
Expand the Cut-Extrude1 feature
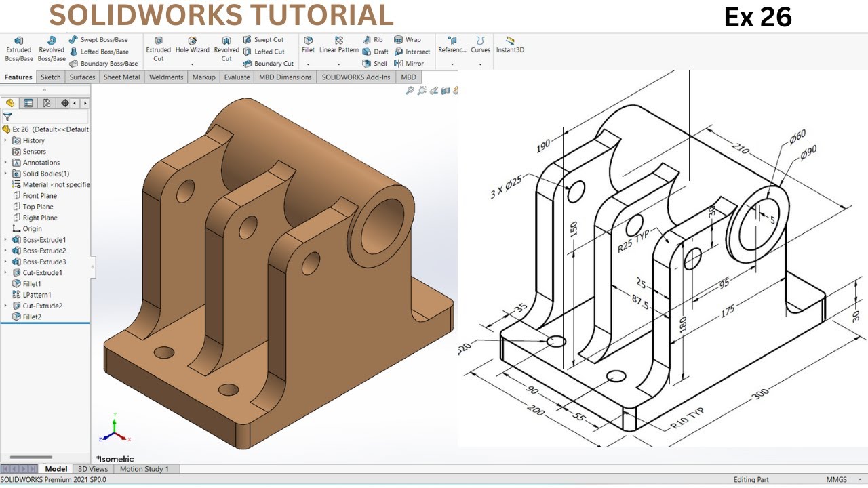point(6,272)
